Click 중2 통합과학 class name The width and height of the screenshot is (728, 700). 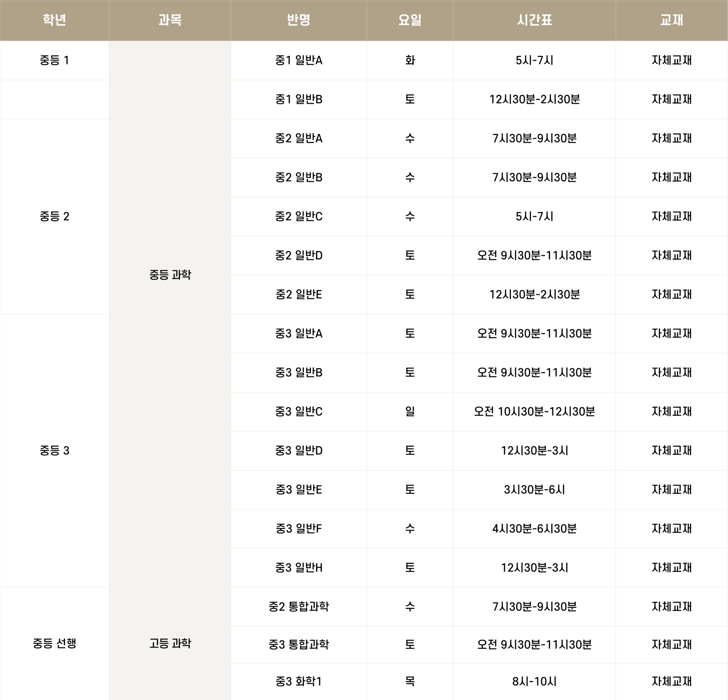(298, 607)
